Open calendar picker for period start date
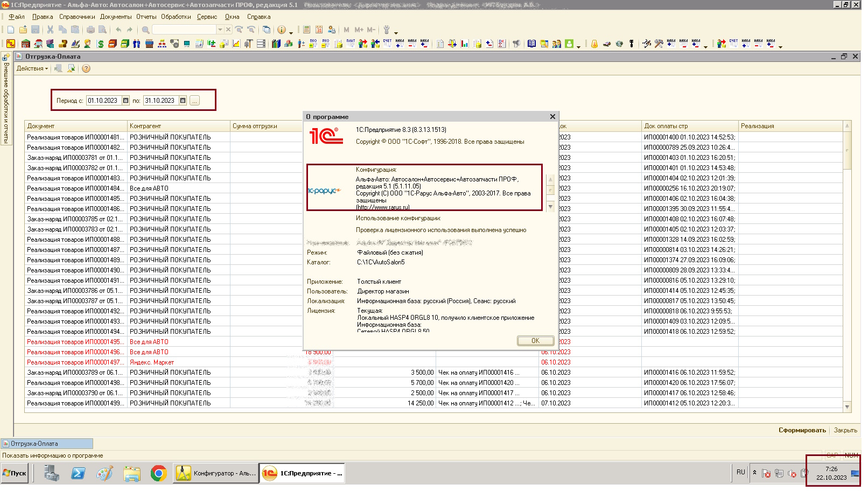The height and width of the screenshot is (491, 868). pyautogui.click(x=125, y=101)
